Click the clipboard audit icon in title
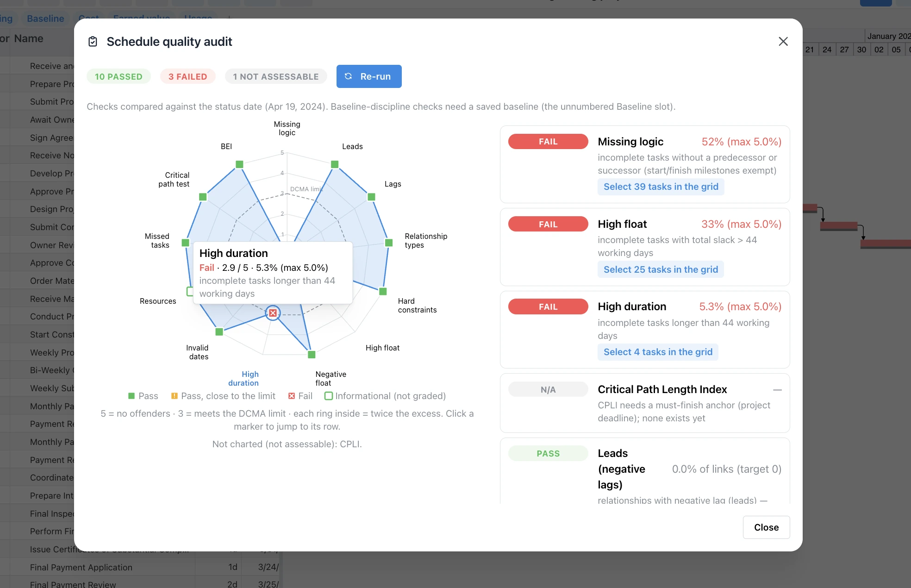Image resolution: width=911 pixels, height=588 pixels. click(93, 42)
